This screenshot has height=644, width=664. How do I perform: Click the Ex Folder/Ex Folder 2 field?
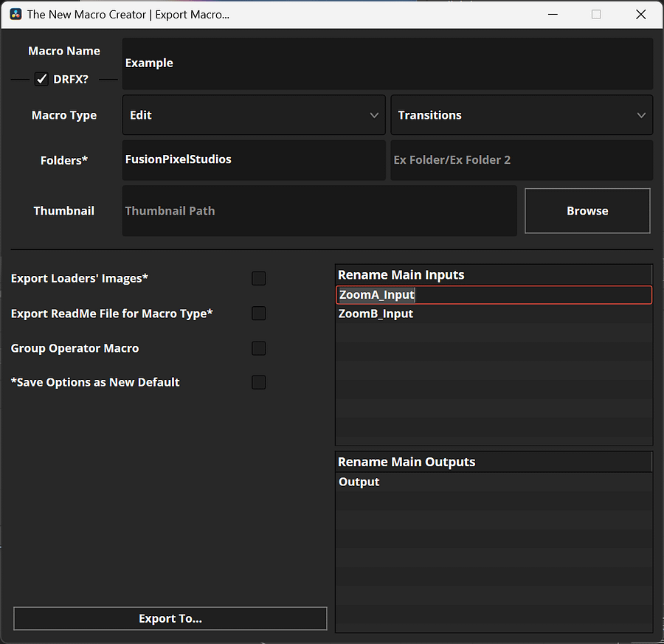[522, 160]
